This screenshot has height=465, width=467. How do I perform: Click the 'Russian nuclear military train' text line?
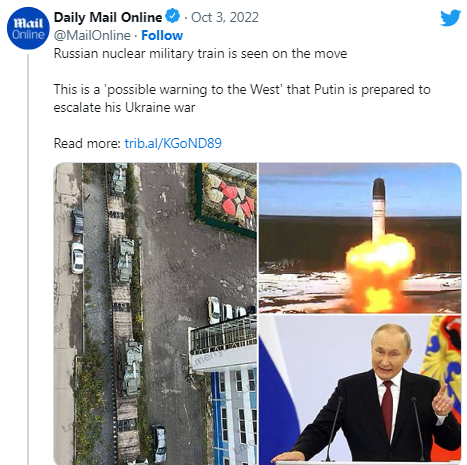click(x=200, y=54)
